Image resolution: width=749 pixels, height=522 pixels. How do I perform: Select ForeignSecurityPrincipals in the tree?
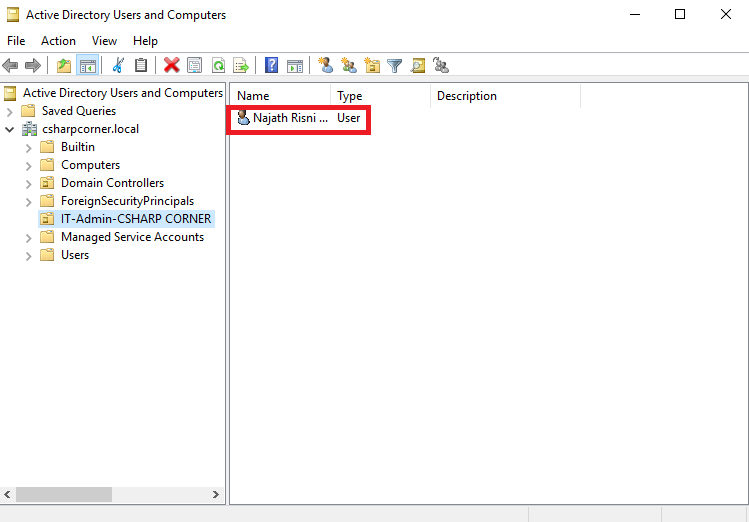point(128,201)
